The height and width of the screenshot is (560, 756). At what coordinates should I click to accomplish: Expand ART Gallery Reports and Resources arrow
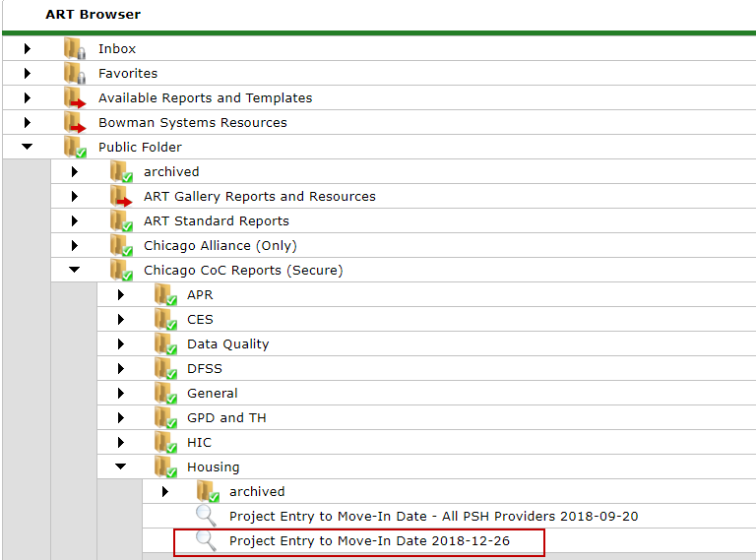point(74,196)
